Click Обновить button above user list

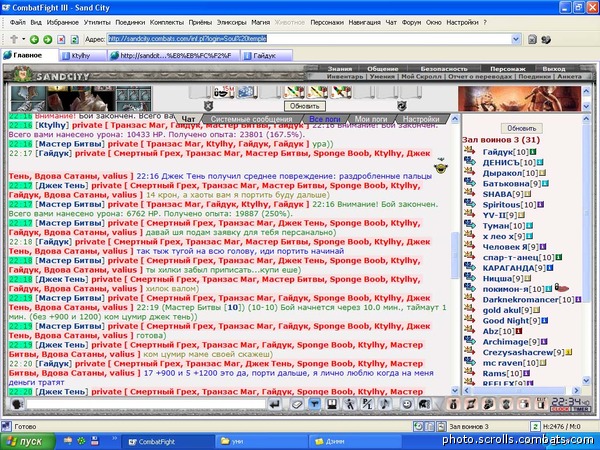pos(522,128)
